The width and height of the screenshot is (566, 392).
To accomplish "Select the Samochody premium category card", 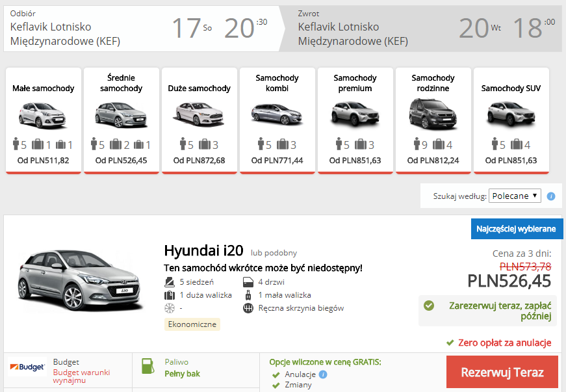I will tap(355, 120).
